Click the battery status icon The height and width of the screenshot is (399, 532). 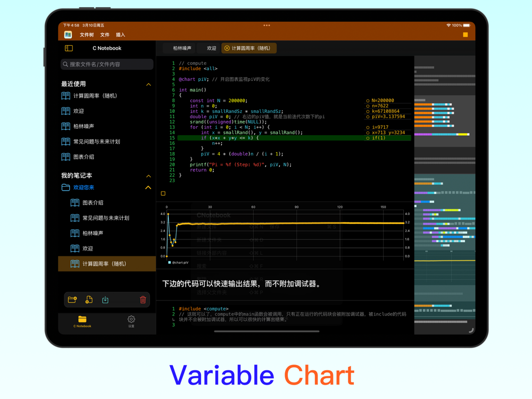point(467,26)
